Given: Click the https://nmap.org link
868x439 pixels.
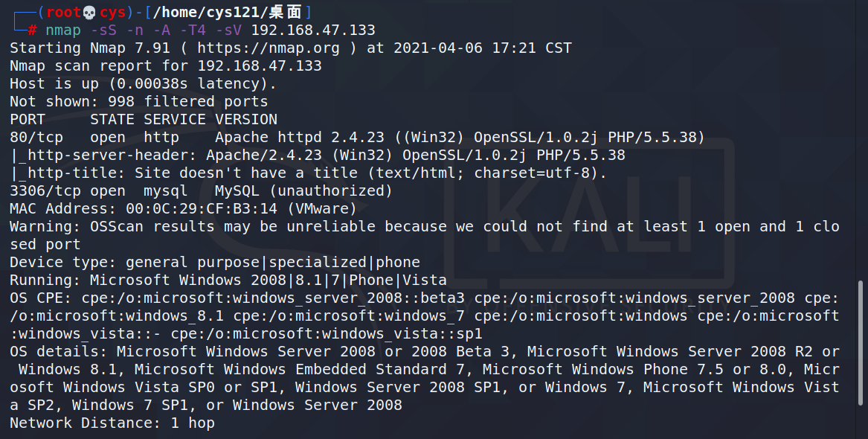Looking at the screenshot, I should 269,48.
